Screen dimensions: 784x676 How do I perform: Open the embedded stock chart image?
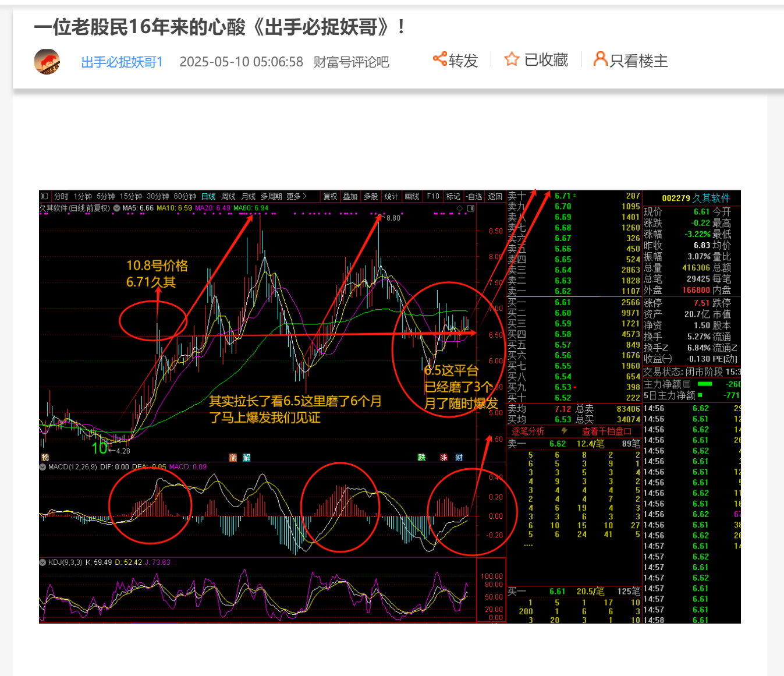pos(390,406)
